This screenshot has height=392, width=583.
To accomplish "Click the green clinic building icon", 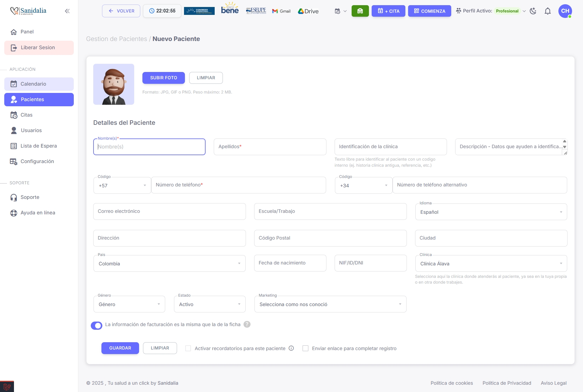I will (x=360, y=11).
